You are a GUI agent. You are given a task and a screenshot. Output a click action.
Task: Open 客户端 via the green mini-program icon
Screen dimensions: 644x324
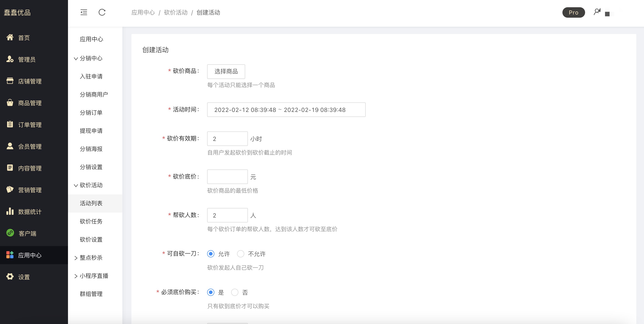(x=10, y=233)
